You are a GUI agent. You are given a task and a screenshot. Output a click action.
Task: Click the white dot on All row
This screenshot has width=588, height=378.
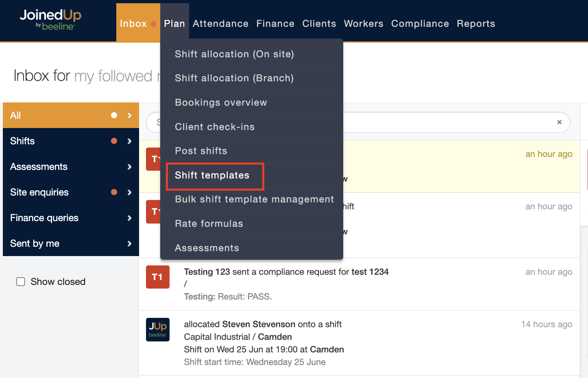click(114, 115)
